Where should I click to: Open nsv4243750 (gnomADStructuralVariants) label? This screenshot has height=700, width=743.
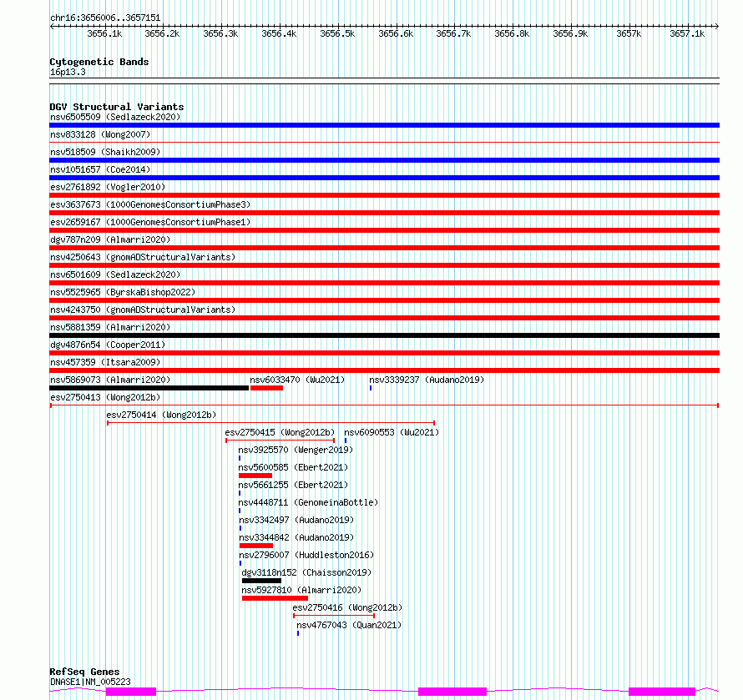(x=143, y=310)
